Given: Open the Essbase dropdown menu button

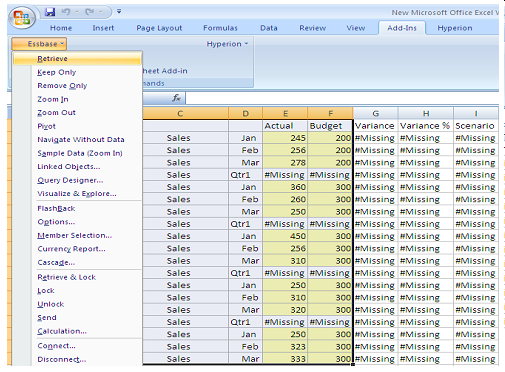Looking at the screenshot, I should coord(39,44).
